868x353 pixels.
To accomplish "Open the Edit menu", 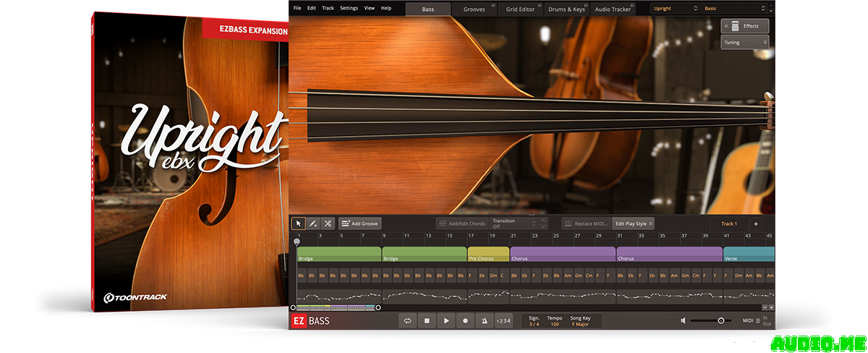I will (311, 8).
